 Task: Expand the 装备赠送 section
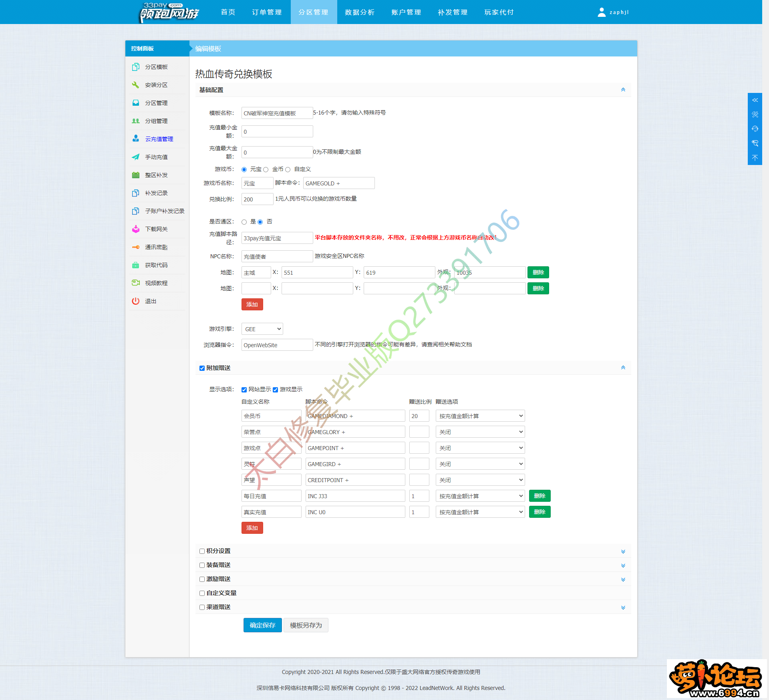(x=622, y=565)
